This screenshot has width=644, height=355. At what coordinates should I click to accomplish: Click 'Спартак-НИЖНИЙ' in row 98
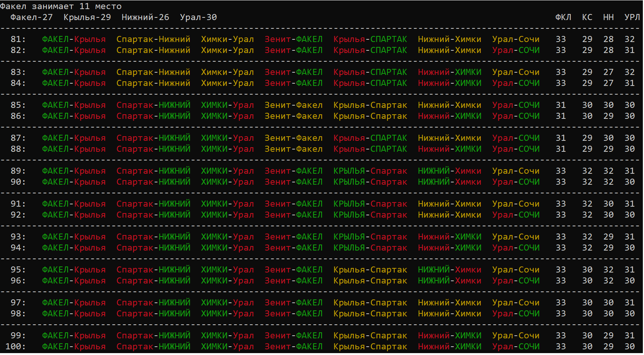point(153,314)
